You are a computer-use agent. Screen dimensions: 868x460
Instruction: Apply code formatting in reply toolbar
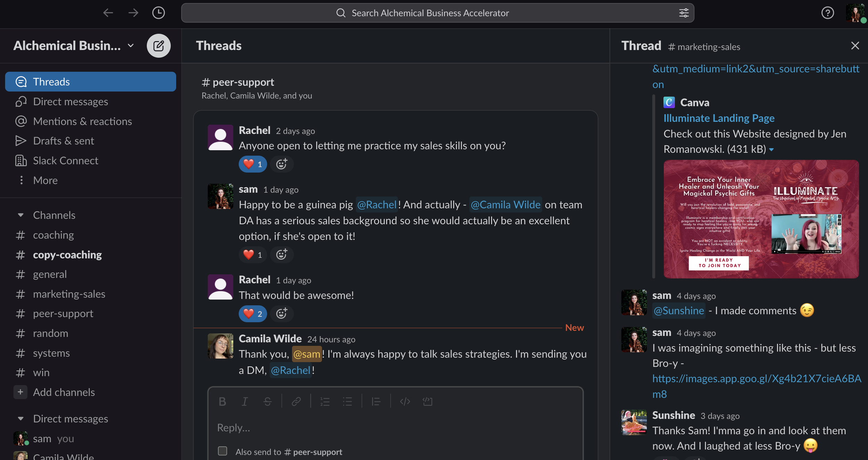(x=405, y=402)
